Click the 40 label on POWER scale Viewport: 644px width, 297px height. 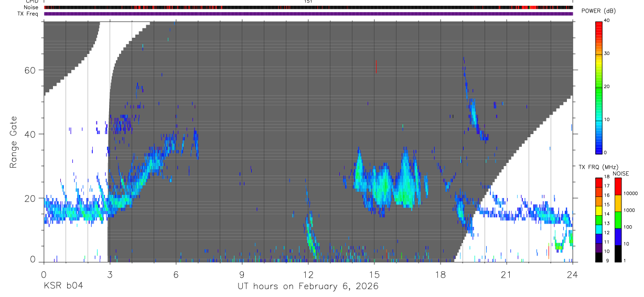point(607,20)
